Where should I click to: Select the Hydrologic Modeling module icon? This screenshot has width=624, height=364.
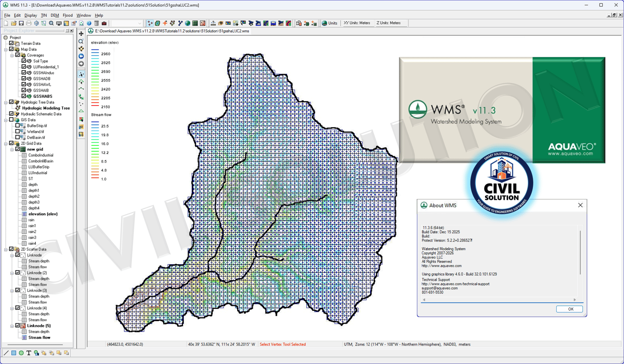pyautogui.click(x=173, y=23)
